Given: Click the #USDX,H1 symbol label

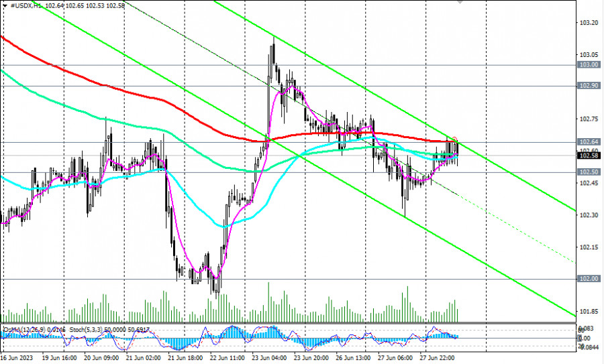Looking at the screenshot, I should tap(26, 6).
